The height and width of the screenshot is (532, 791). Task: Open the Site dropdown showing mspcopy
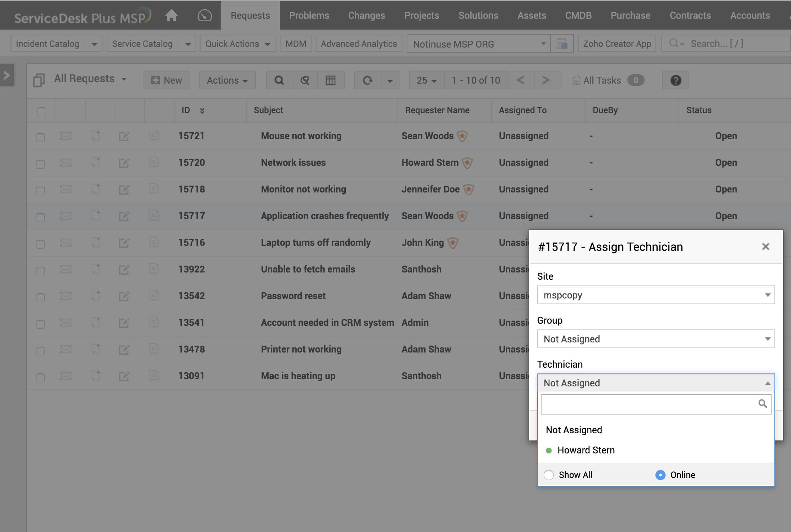coord(655,295)
